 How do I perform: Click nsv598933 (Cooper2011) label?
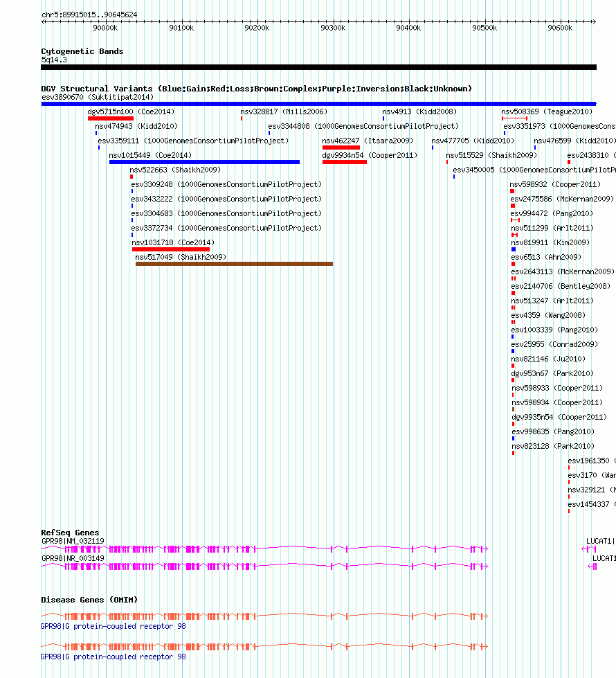[557, 389]
